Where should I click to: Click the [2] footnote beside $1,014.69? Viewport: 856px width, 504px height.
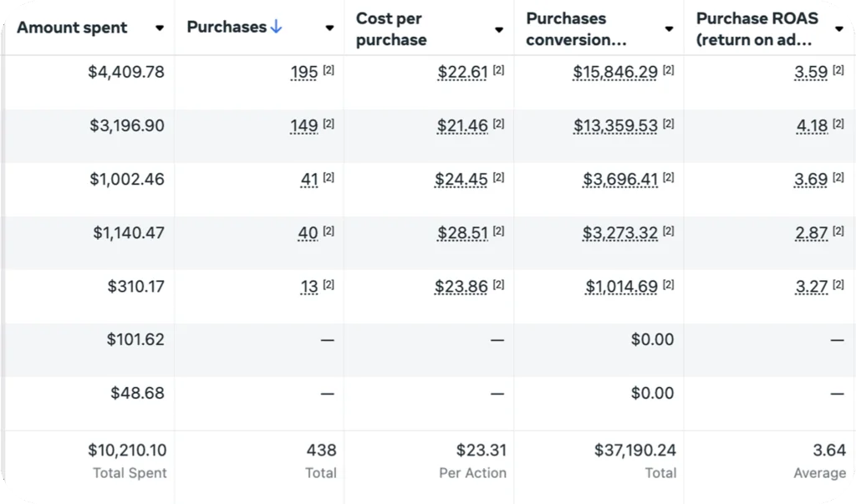[668, 284]
